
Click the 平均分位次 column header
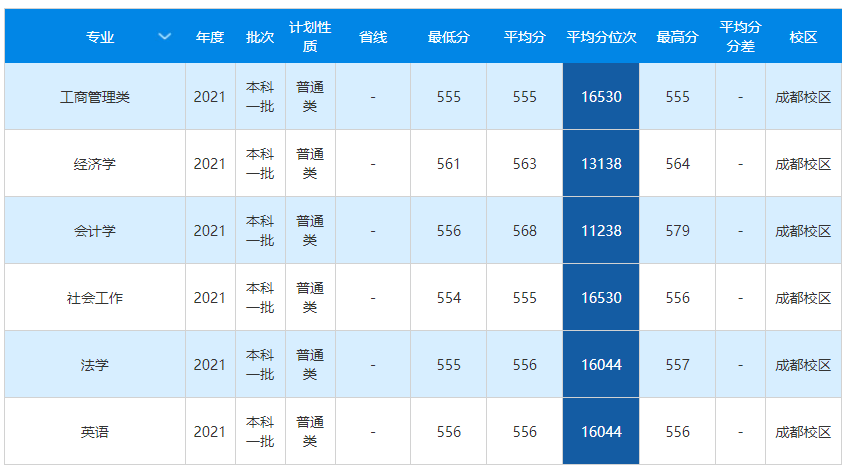pyautogui.click(x=601, y=37)
